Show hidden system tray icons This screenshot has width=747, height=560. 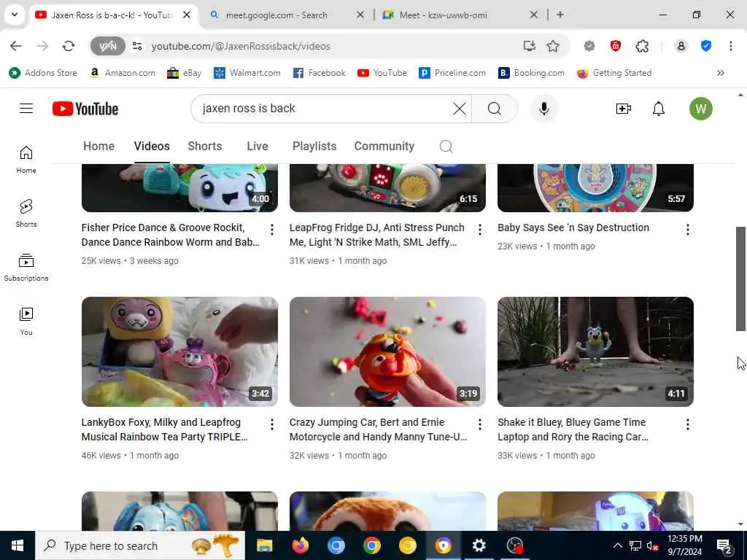[x=617, y=545]
